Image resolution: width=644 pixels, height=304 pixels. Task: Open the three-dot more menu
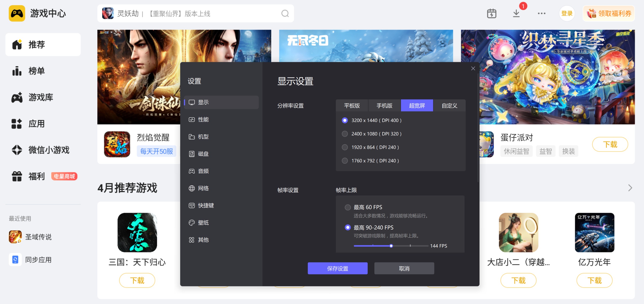pos(541,13)
